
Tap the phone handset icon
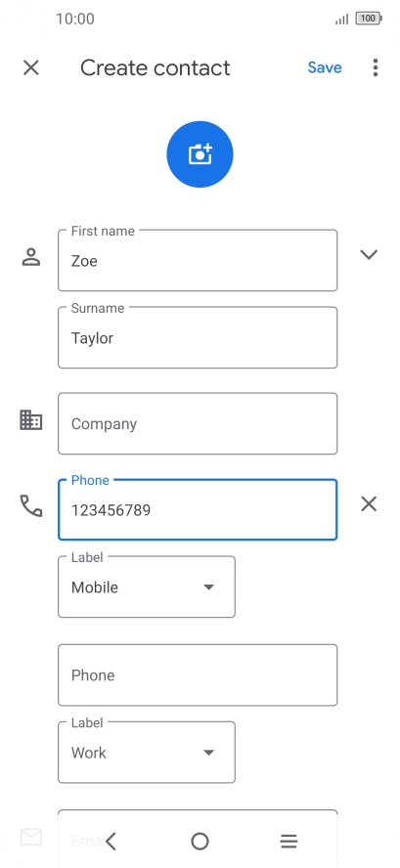click(x=31, y=506)
